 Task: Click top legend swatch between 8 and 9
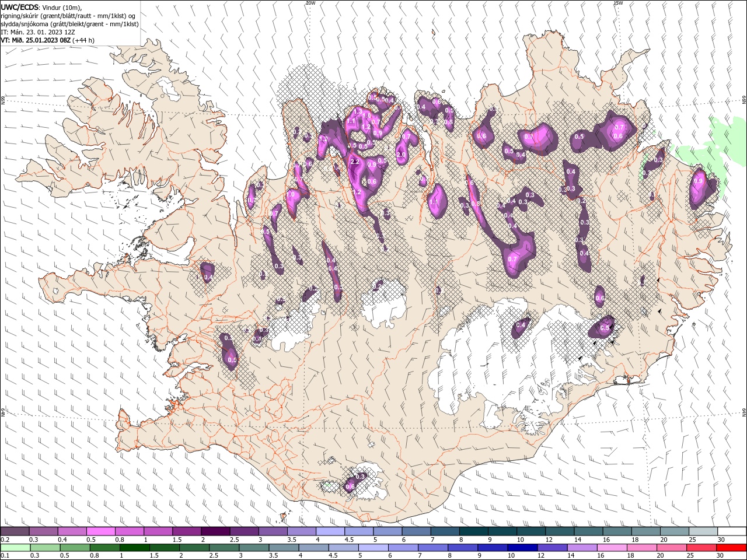[x=473, y=531]
